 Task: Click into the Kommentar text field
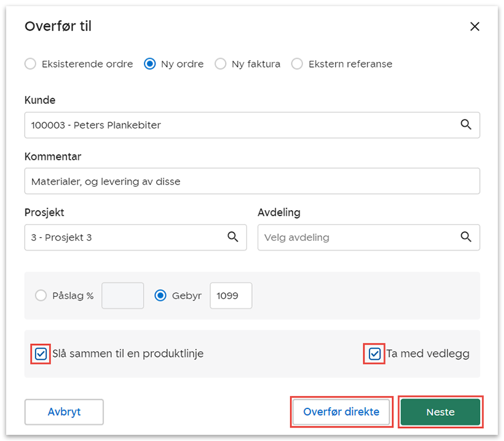tap(252, 181)
